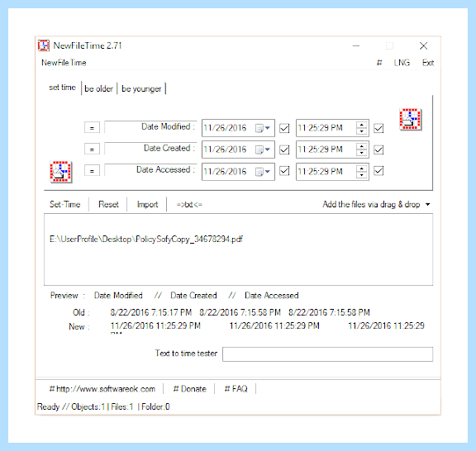
Task: Open the # FAQ link
Action: click(236, 389)
